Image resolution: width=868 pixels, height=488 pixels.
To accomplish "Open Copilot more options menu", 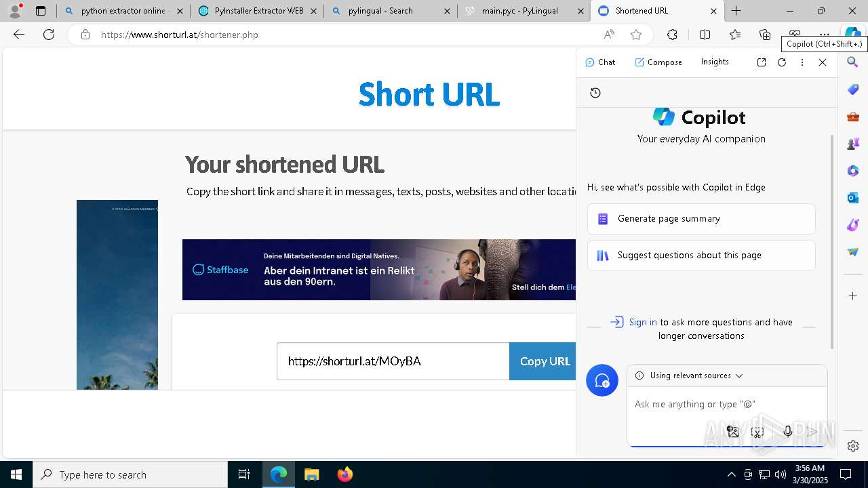I will pyautogui.click(x=802, y=62).
